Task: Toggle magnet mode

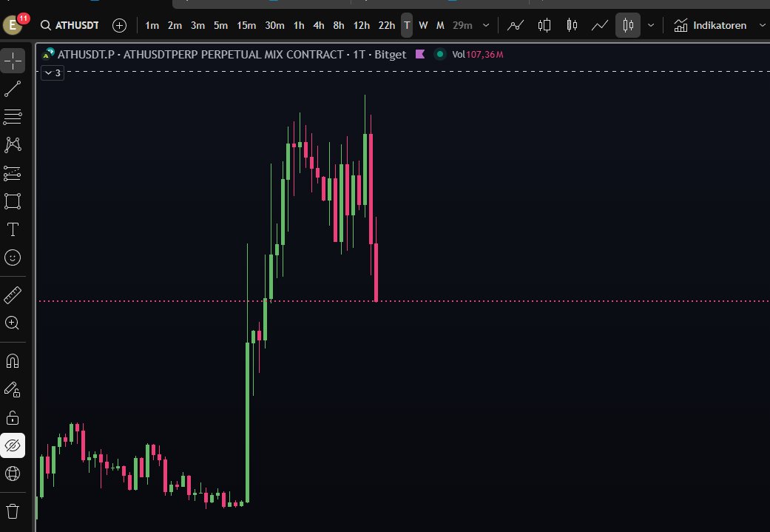Action: click(x=13, y=361)
